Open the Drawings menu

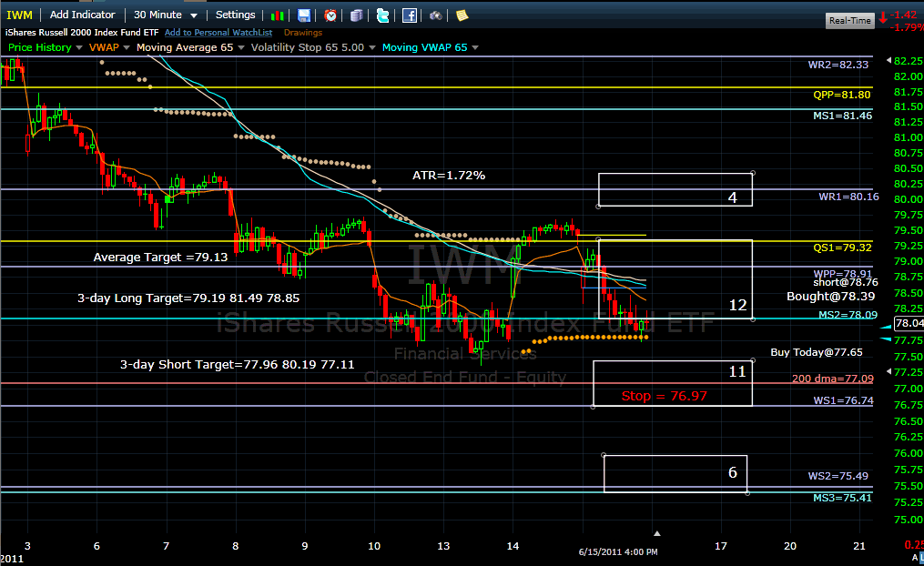point(303,33)
